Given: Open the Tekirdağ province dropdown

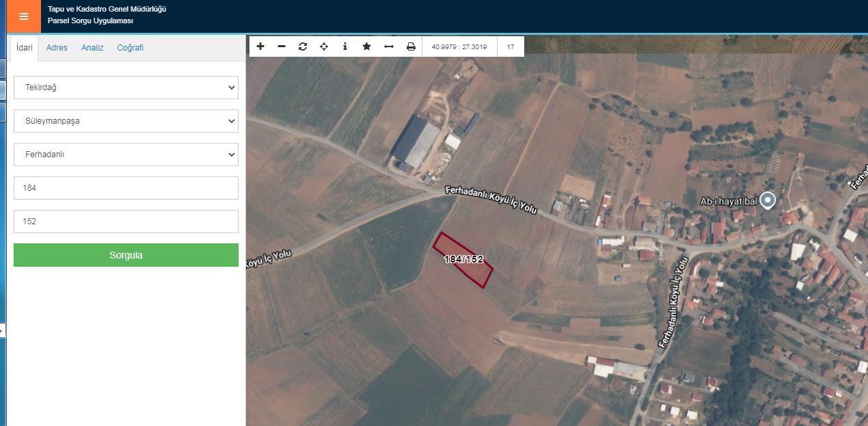Looking at the screenshot, I should (x=126, y=88).
